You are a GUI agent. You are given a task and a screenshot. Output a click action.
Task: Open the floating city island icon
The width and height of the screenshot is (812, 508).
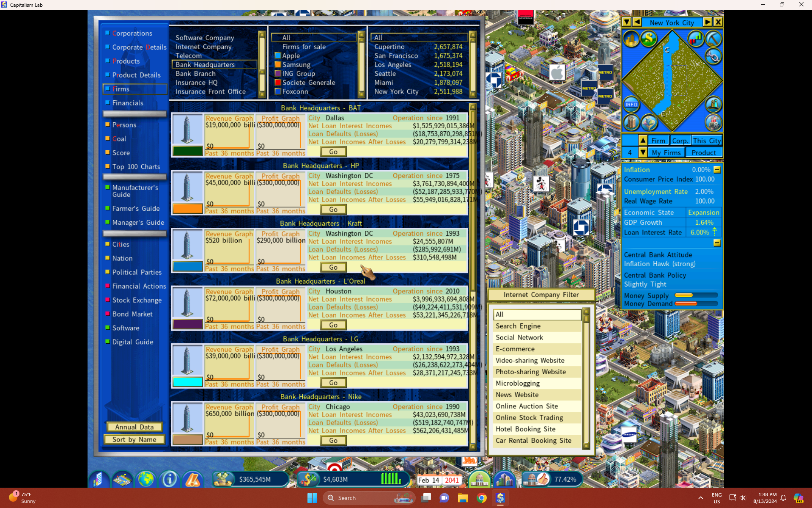(649, 123)
